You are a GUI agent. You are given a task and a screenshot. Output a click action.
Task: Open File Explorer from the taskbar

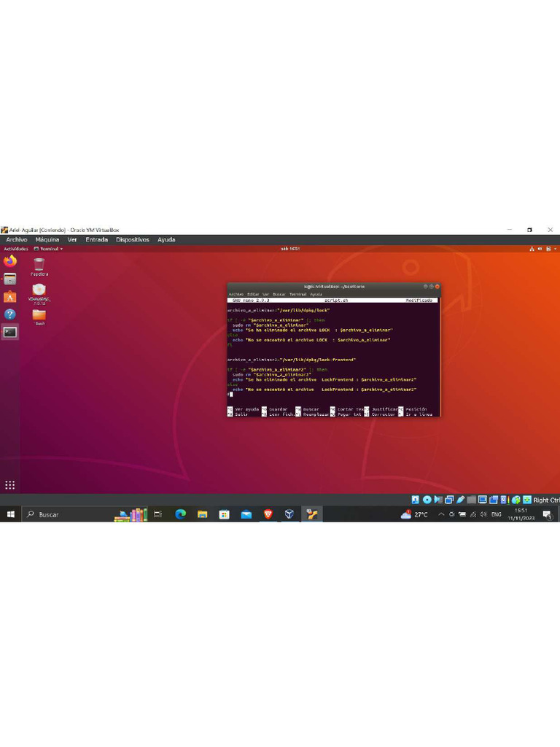coord(203,514)
